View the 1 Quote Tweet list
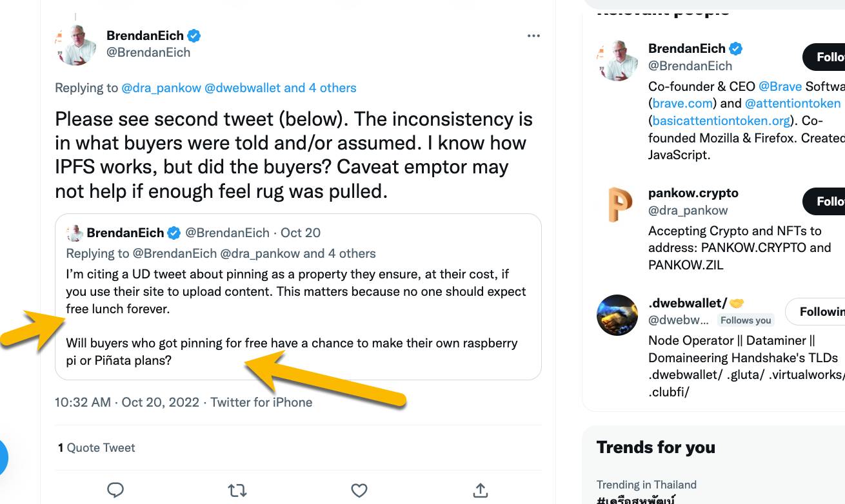 click(x=97, y=447)
